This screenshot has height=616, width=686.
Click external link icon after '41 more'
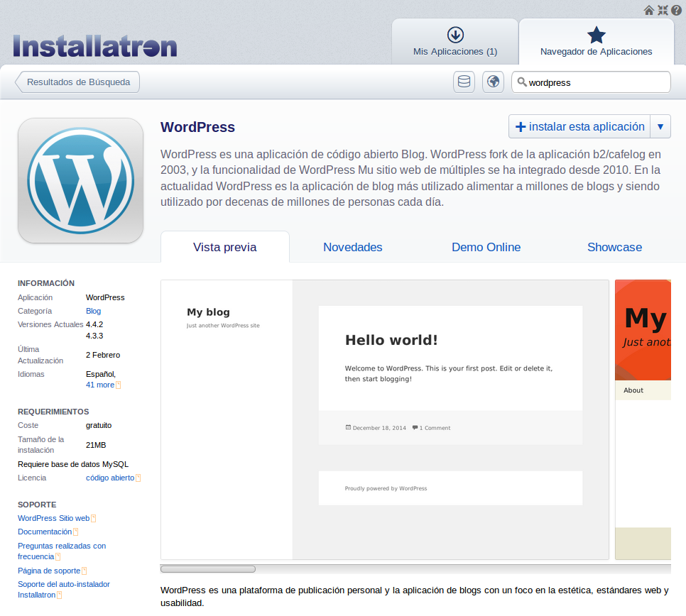(x=118, y=385)
